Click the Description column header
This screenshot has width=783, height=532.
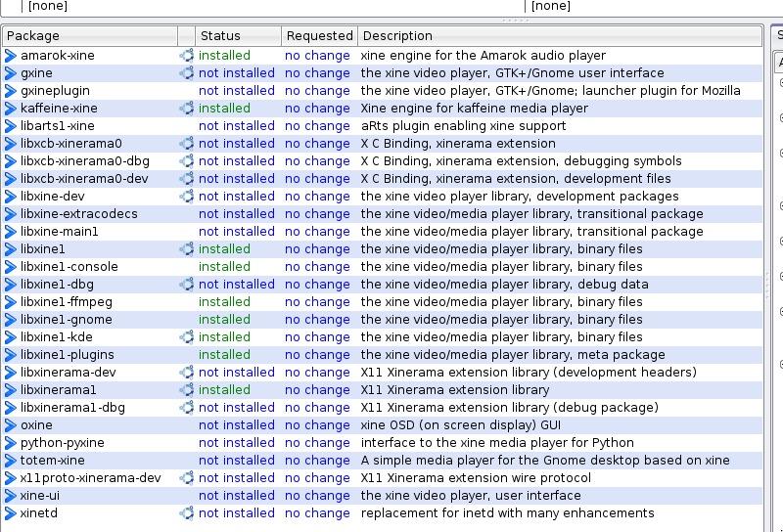tap(558, 36)
